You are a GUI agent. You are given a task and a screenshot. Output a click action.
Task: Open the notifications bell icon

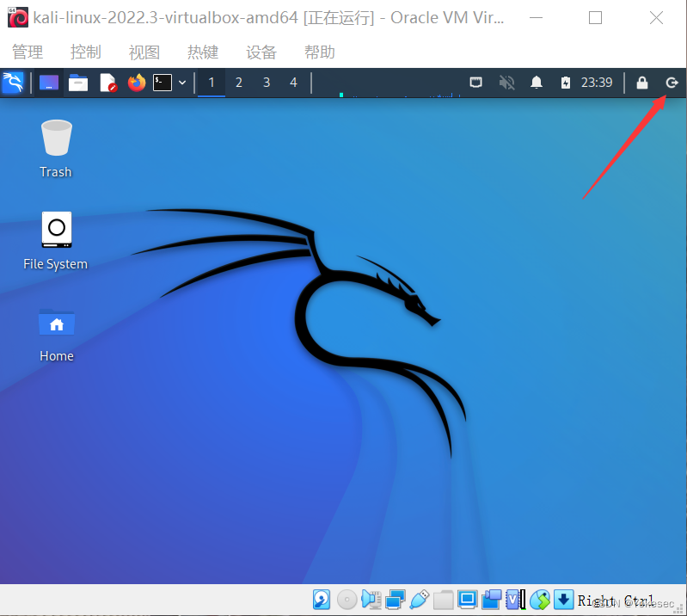pyautogui.click(x=537, y=83)
